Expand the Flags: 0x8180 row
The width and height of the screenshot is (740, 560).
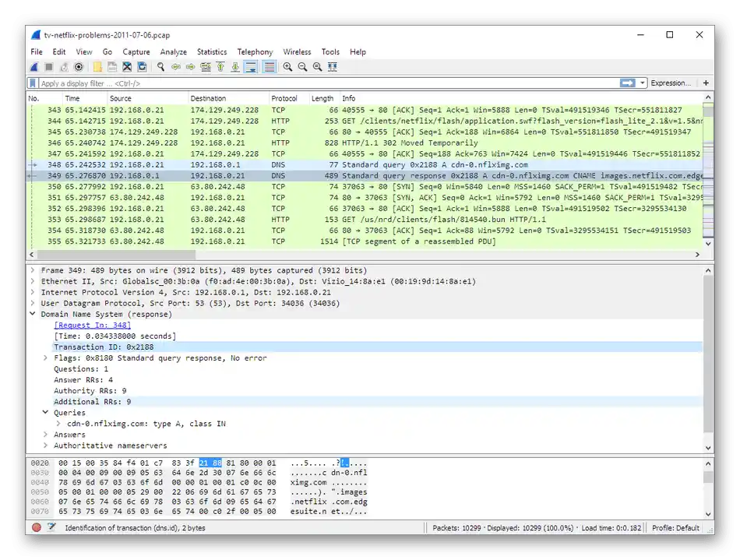click(45, 358)
